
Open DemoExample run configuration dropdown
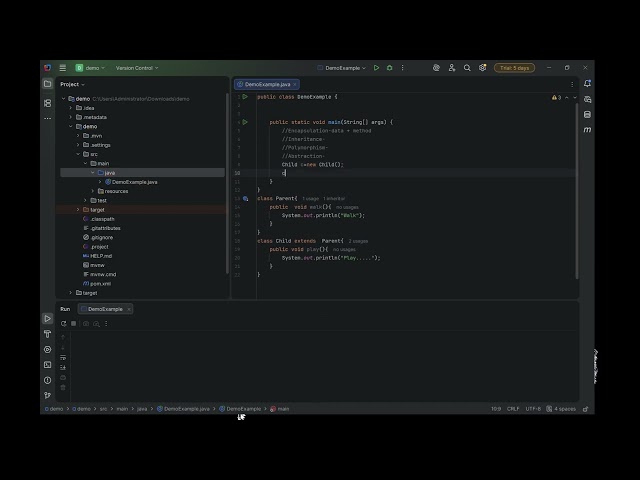click(342, 68)
